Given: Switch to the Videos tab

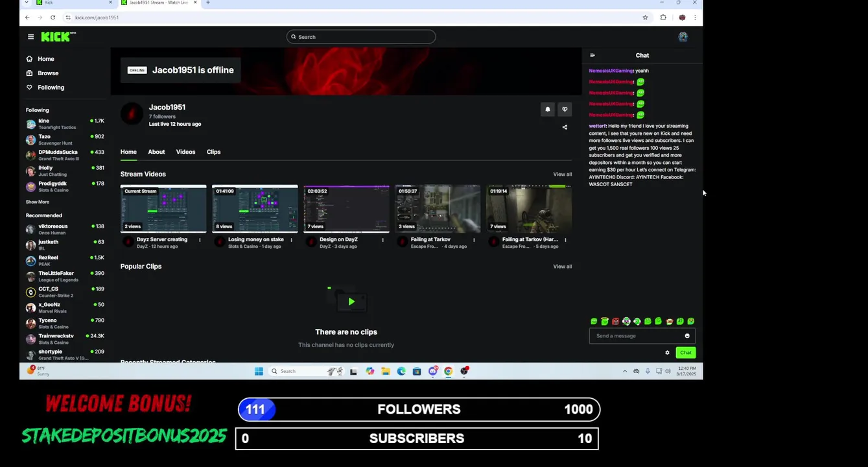Looking at the screenshot, I should pyautogui.click(x=185, y=152).
